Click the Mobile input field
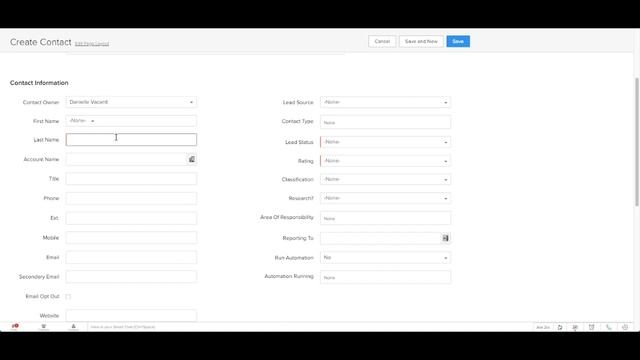This screenshot has width=640, height=360. coord(131,238)
